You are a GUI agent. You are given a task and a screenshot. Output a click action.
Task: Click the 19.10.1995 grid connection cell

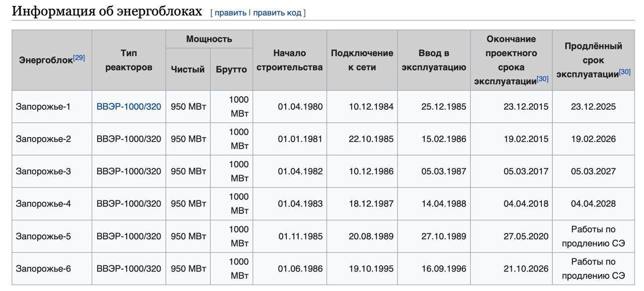(x=371, y=269)
